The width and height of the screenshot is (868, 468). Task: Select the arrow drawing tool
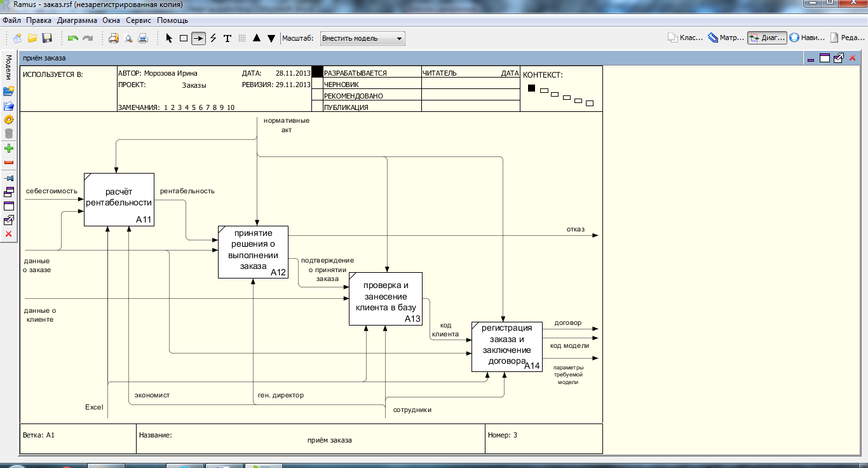point(198,38)
